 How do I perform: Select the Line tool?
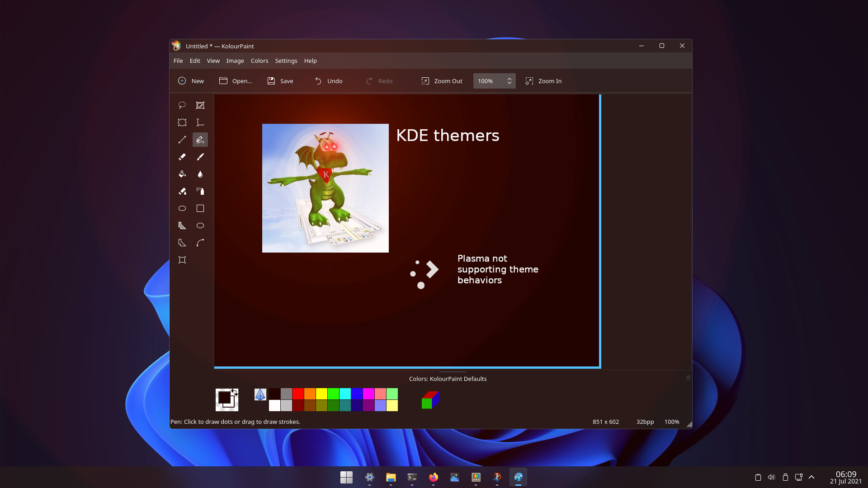[x=182, y=140]
